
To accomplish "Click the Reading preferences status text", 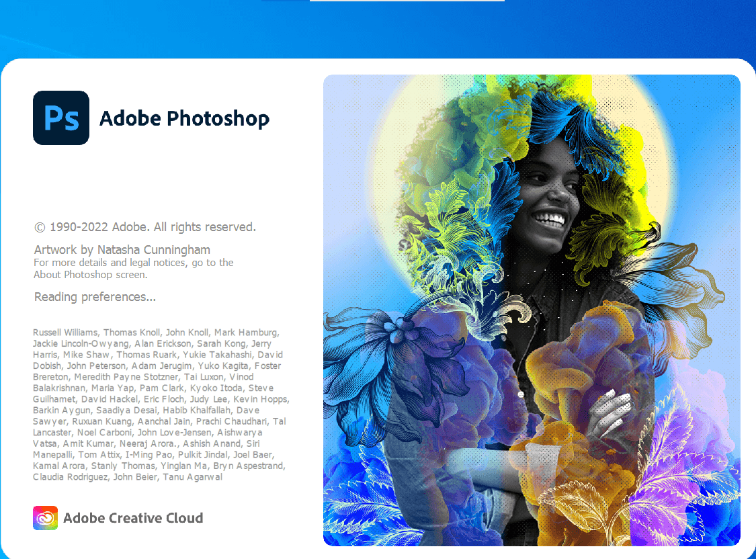I will [95, 297].
